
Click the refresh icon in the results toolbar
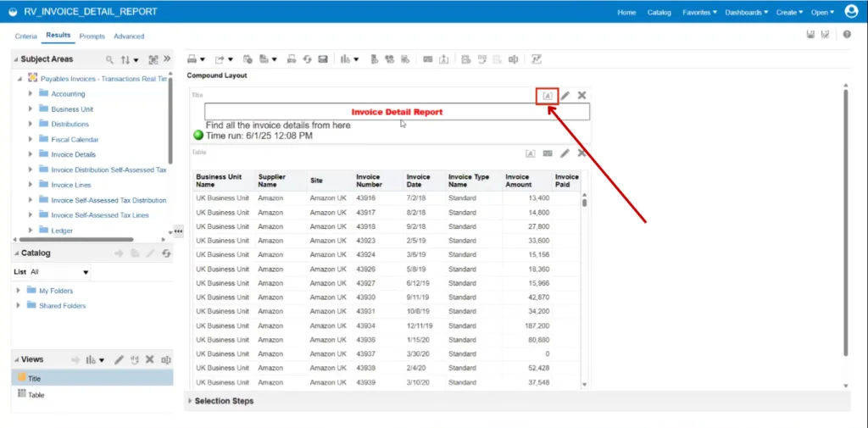pyautogui.click(x=307, y=59)
